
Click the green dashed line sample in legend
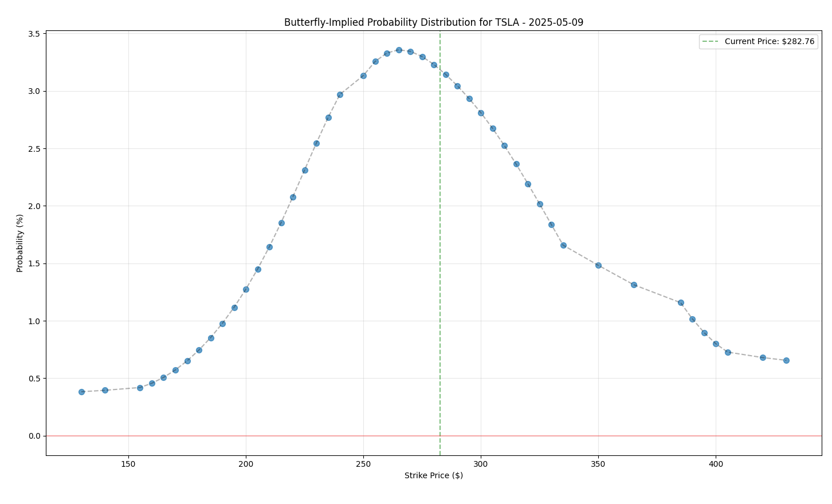coord(711,42)
